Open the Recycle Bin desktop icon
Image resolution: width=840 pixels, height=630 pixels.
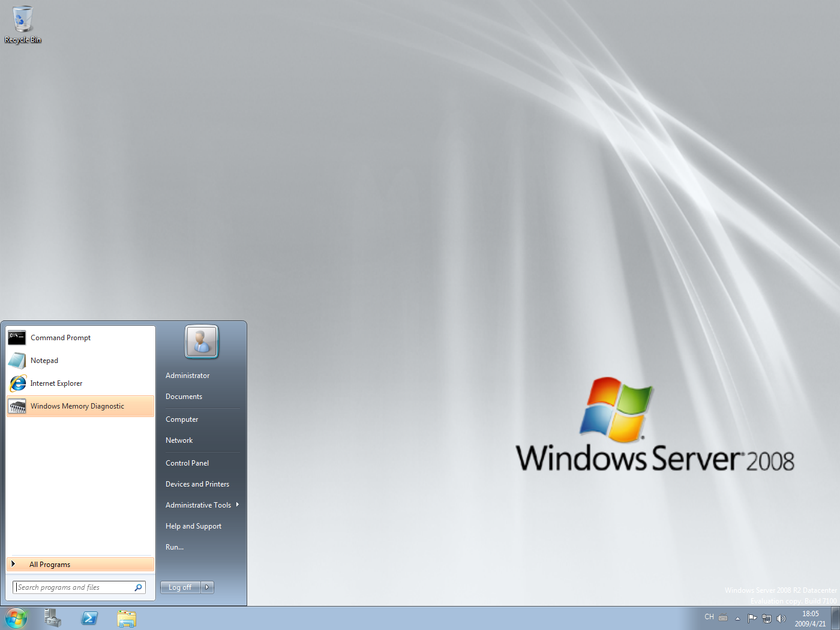(23, 24)
